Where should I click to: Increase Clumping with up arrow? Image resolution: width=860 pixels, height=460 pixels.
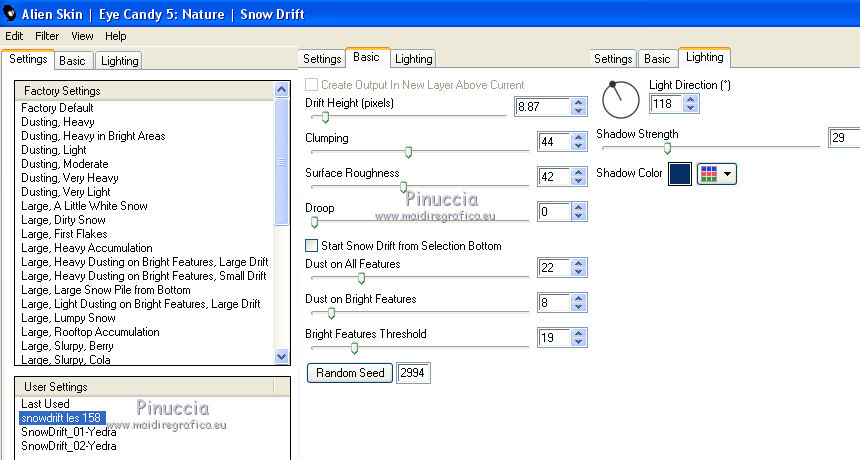point(578,137)
